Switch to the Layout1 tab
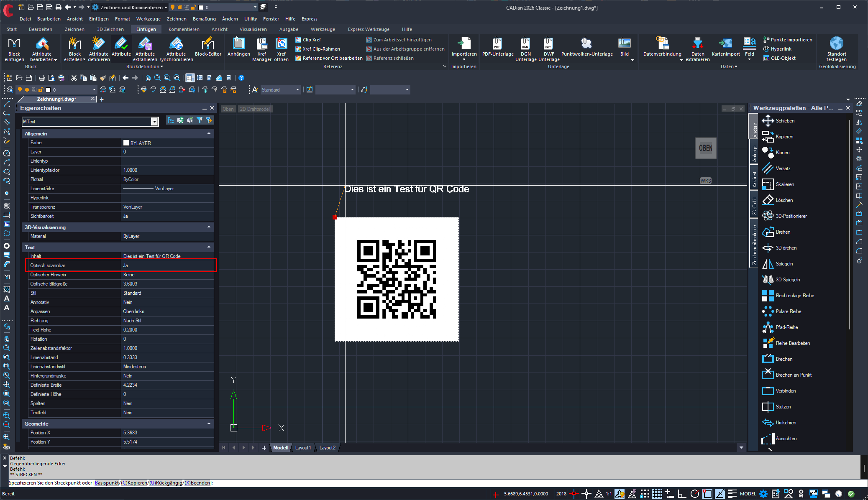The height and width of the screenshot is (500, 868). point(303,448)
